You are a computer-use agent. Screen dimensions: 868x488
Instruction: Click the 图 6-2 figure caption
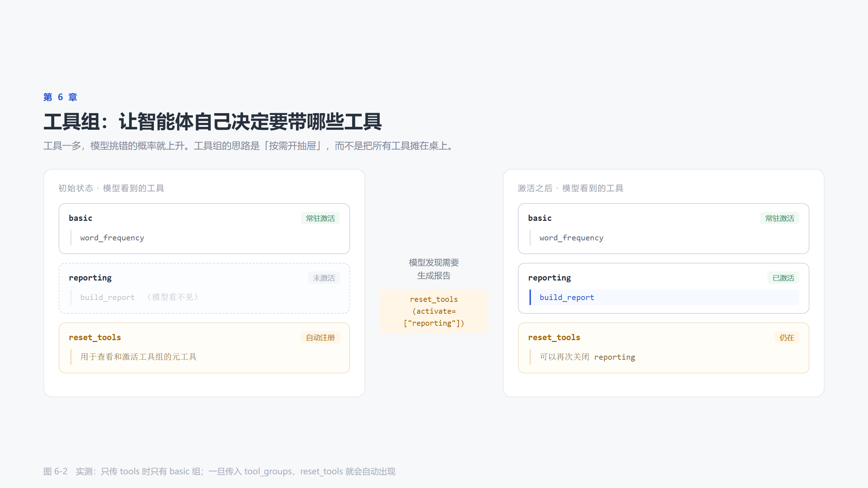pyautogui.click(x=220, y=471)
